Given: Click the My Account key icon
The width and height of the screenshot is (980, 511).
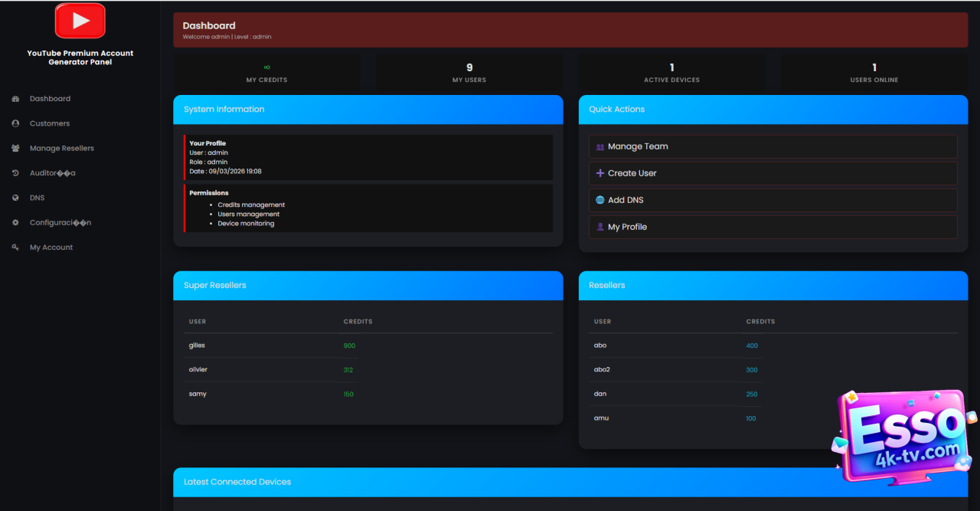Looking at the screenshot, I should point(15,247).
